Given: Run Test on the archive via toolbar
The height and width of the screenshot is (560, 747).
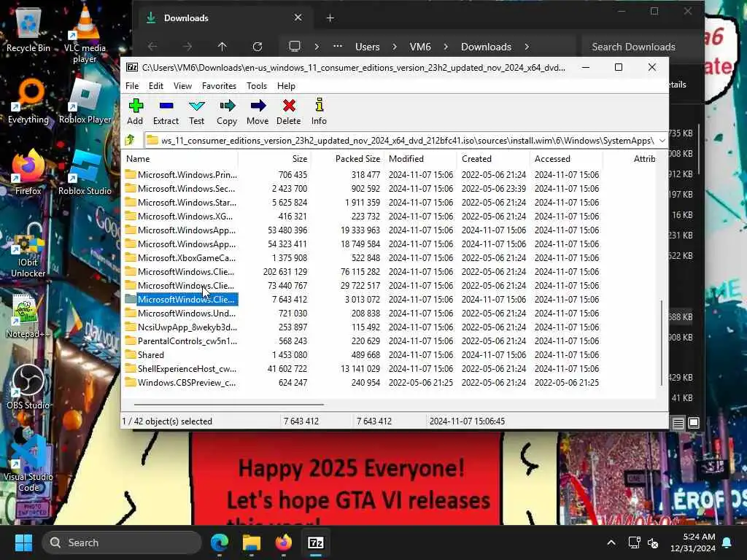Looking at the screenshot, I should pyautogui.click(x=196, y=112).
